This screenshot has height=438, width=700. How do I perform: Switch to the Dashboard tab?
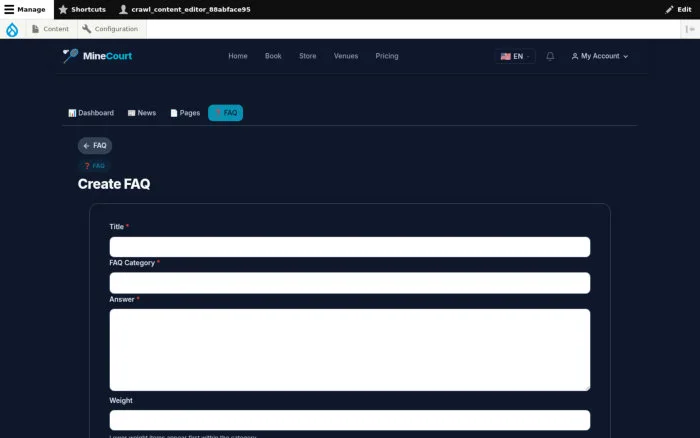click(x=91, y=113)
